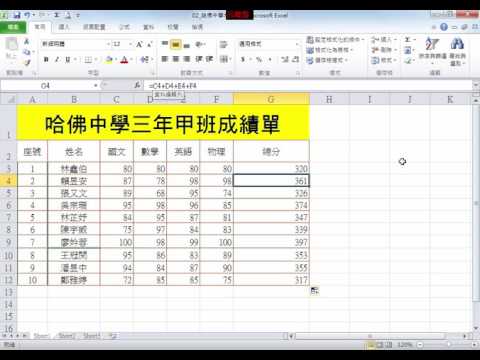Select the Sheet3 worksheet tab
Image resolution: width=480 pixels, height=360 pixels.
point(91,336)
